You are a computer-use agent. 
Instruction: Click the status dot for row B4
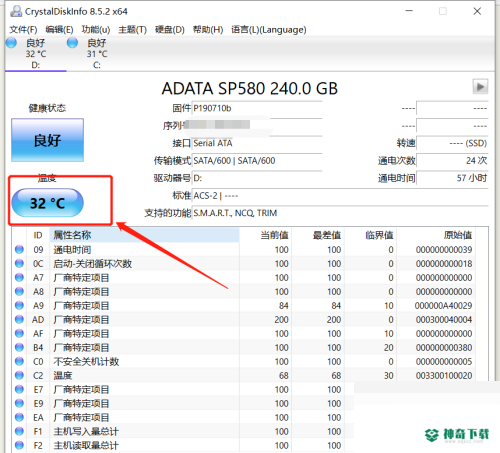(x=19, y=348)
